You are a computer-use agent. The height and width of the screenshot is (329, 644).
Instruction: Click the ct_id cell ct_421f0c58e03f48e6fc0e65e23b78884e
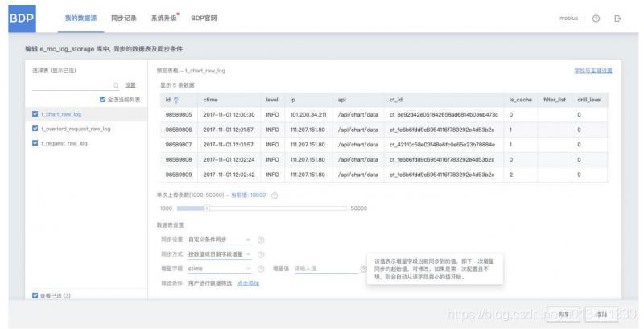coord(442,145)
